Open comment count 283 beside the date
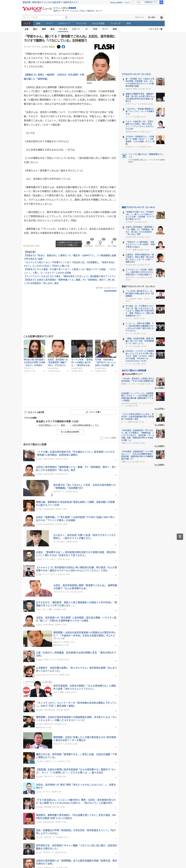This screenshot has width=186, height=868. pyautogui.click(x=45, y=47)
